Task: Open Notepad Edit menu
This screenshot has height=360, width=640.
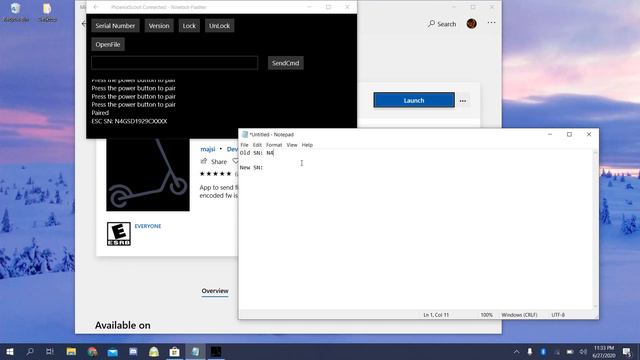Action: (257, 145)
